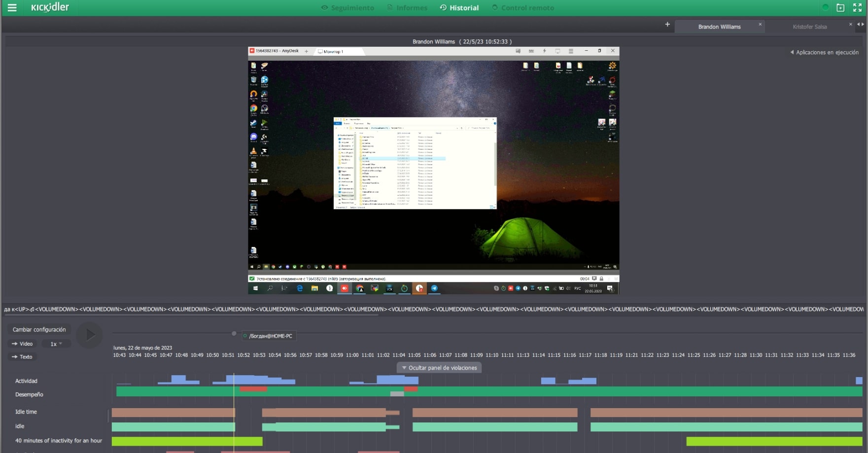
Task: Click recorded taskbar Edge icon
Action: (x=300, y=288)
